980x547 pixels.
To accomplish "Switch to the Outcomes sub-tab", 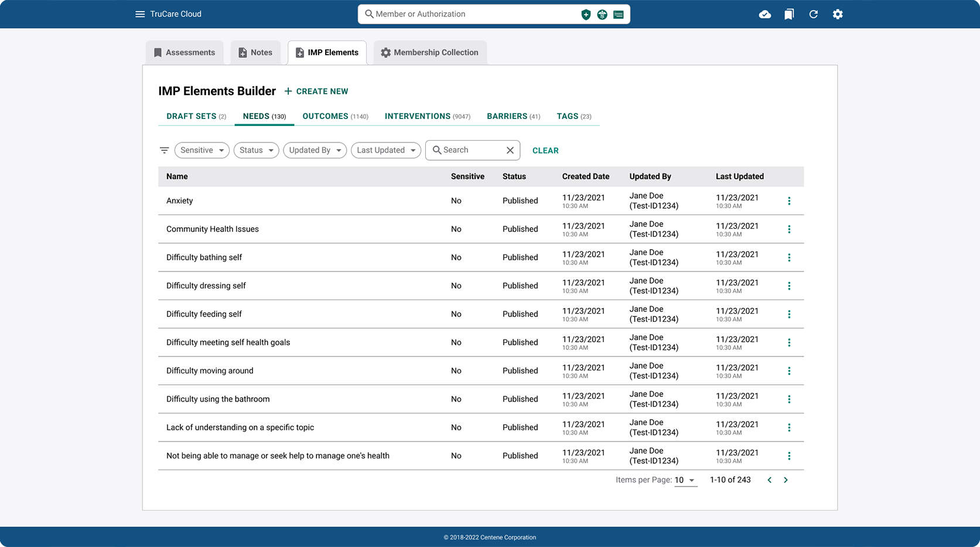I will 335,116.
